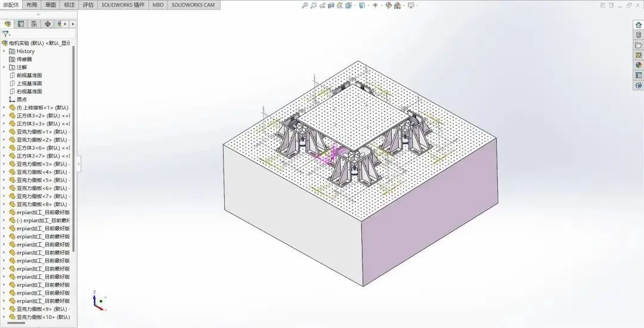Open the FeatureManager design tree tab
The width and height of the screenshot is (644, 328).
click(8, 24)
